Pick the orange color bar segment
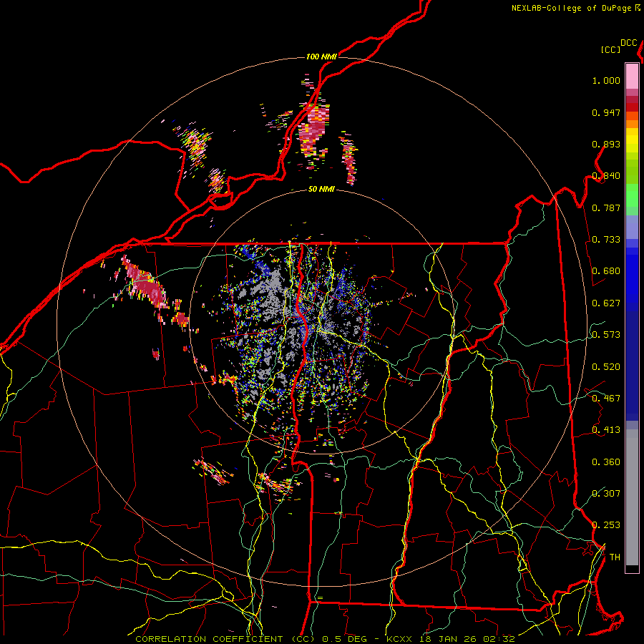 click(632, 124)
